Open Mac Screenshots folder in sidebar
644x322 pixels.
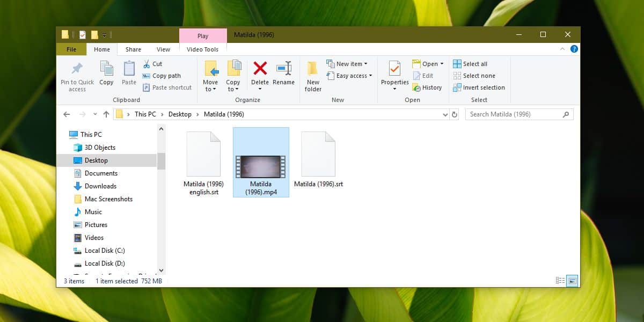(x=103, y=199)
